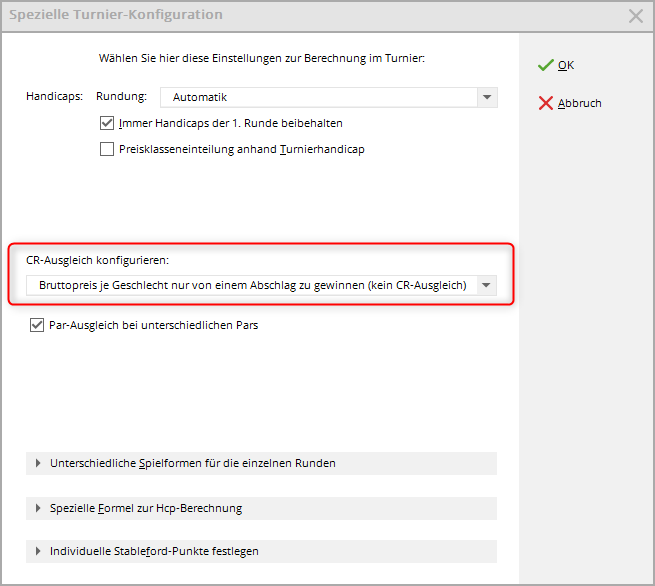Uncheck Immer Handicaps der 1. Runde beibehalten
The width and height of the screenshot is (655, 586).
point(108,124)
